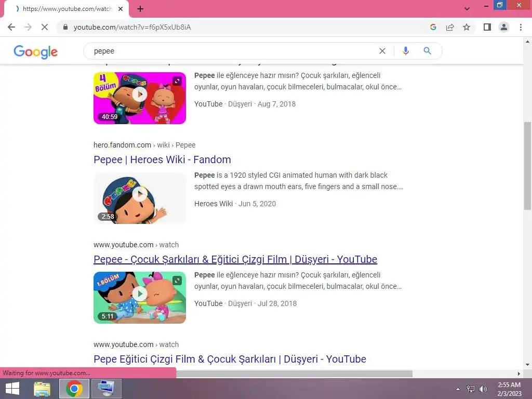532x399 pixels.
Task: Click the Google icon in address bar
Action: 433,27
